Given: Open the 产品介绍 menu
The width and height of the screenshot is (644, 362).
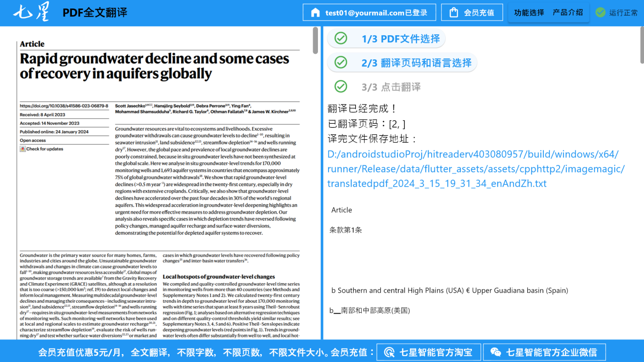Looking at the screenshot, I should click(x=568, y=13).
